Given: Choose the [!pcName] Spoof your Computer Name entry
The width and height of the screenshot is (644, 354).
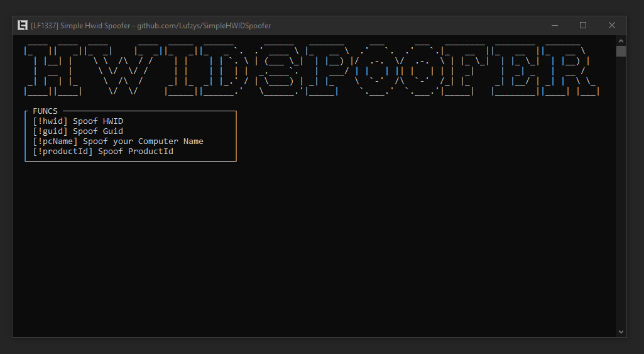Looking at the screenshot, I should pos(118,141).
